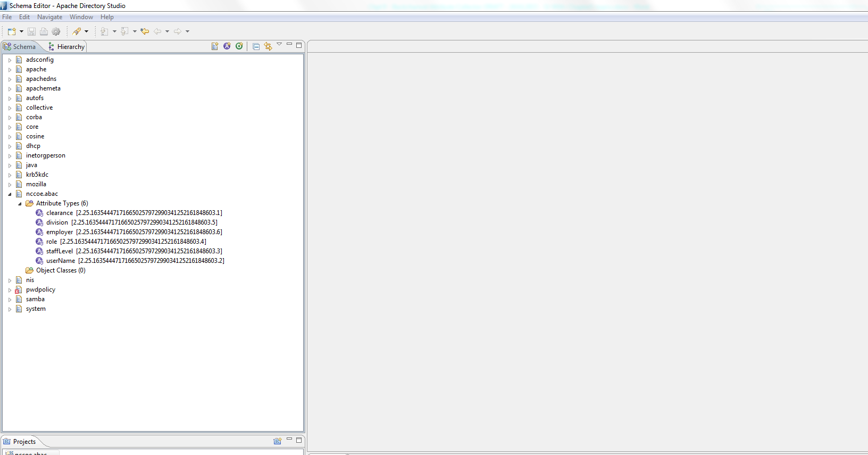Viewport: 868px width, 455px height.
Task: Open the Search dropdown arrow
Action: point(86,31)
